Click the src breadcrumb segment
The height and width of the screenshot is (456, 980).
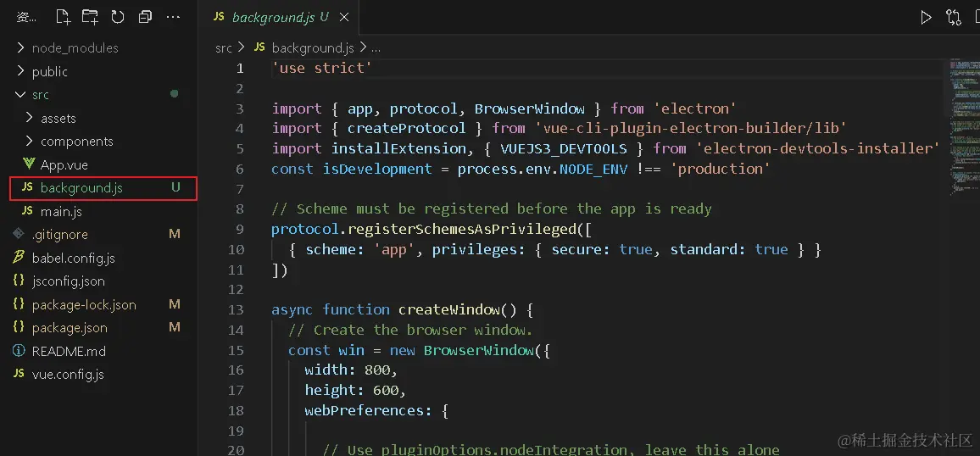(x=223, y=48)
